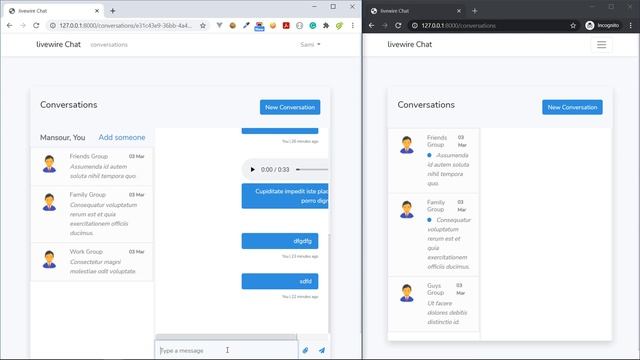Click horizontal scrollbar above message input
This screenshot has width=640, height=360.
(226, 337)
